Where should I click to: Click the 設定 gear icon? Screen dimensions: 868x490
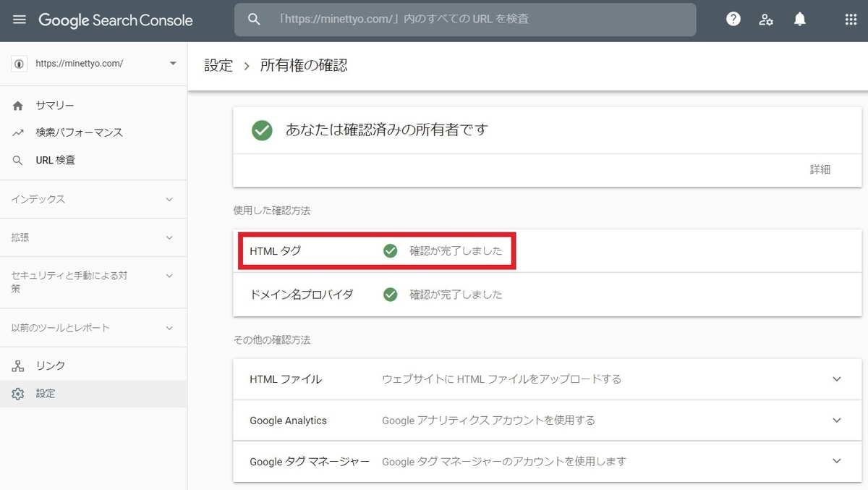click(x=18, y=394)
